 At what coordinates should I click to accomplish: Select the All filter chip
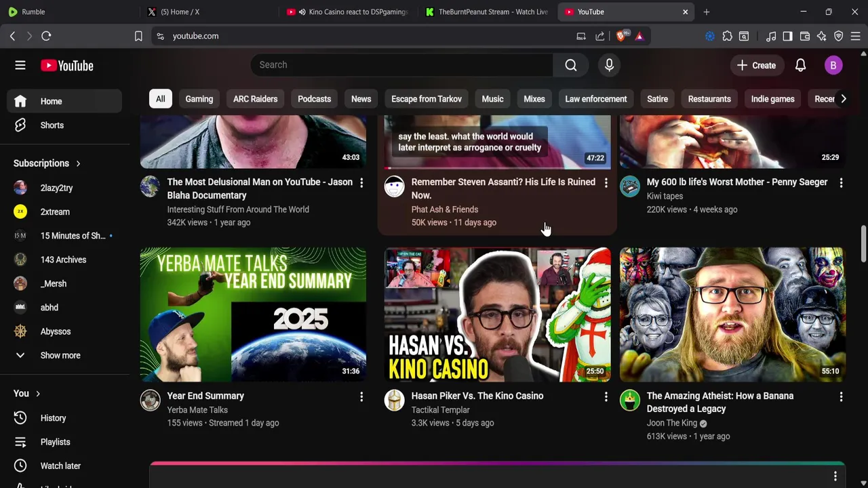click(x=160, y=99)
